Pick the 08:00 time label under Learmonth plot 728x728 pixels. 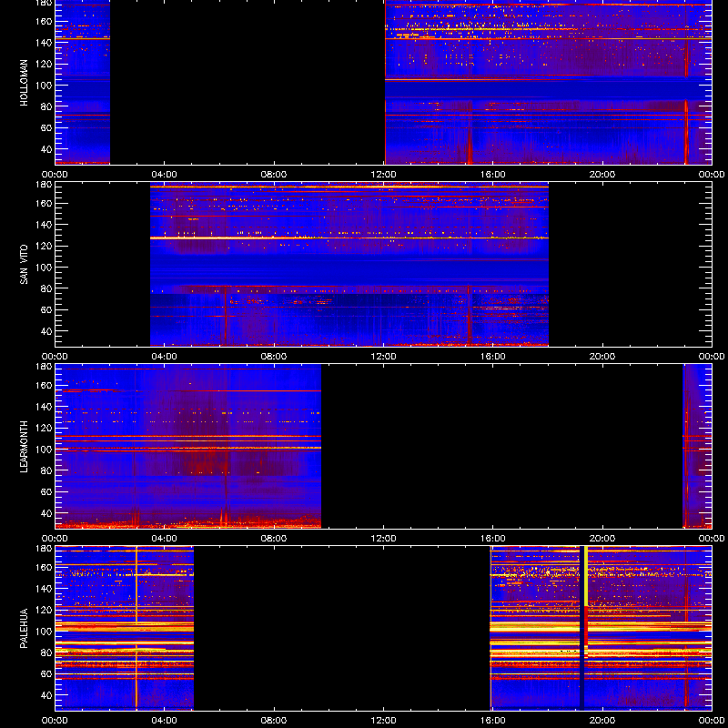coord(274,539)
